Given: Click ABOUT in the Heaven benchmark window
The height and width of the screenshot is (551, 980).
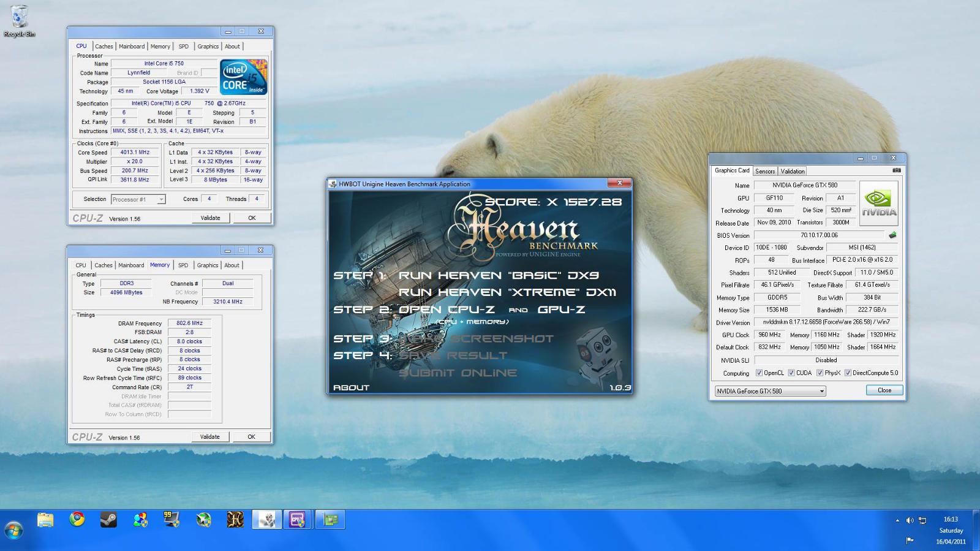Looking at the screenshot, I should 351,387.
